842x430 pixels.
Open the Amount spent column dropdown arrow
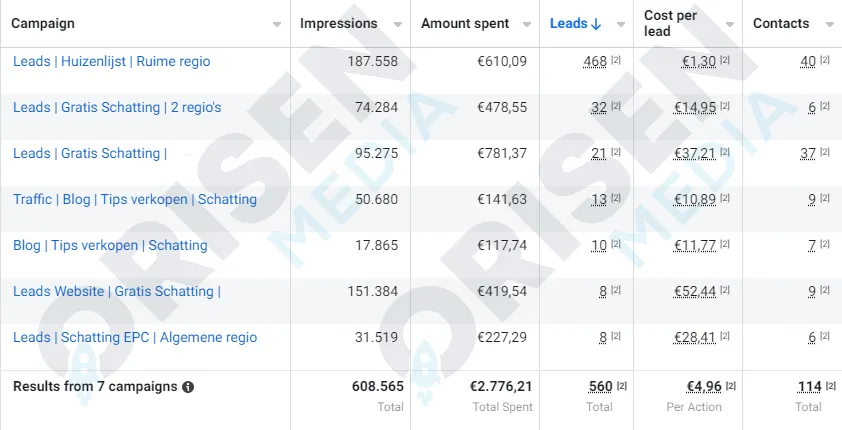(x=527, y=25)
